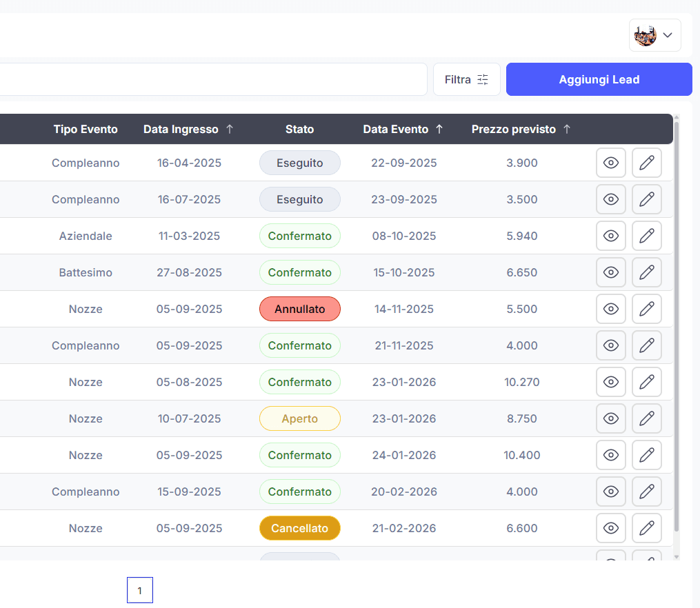Viewport: 700px width, 608px height.
Task: Edit the lead with event date 21-11-2025
Action: [x=646, y=346]
